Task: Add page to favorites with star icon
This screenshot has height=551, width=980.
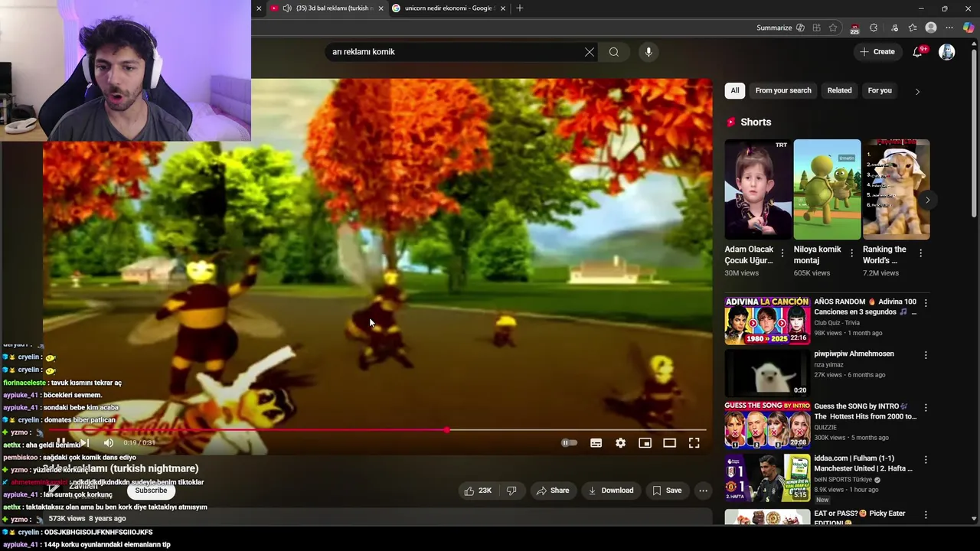Action: pos(833,28)
